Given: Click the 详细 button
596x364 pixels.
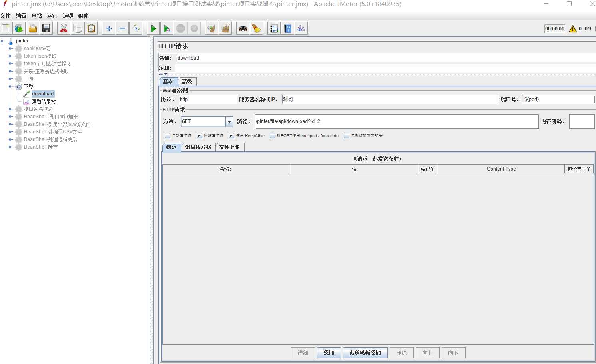Looking at the screenshot, I should 303,353.
